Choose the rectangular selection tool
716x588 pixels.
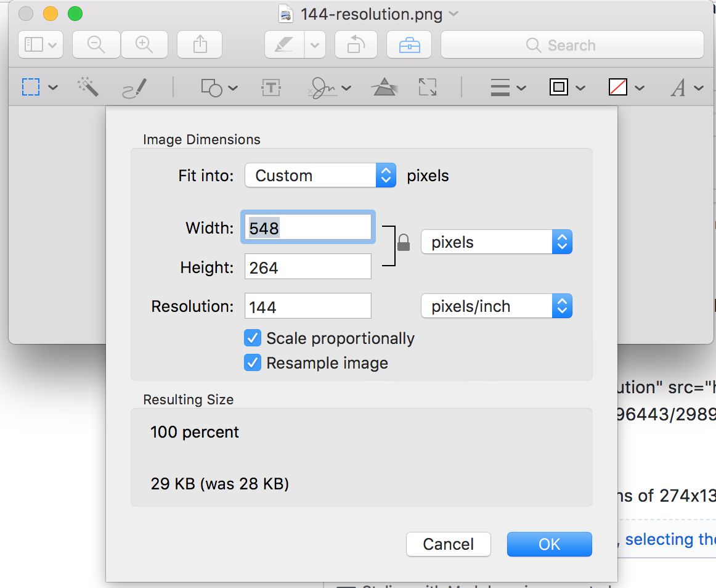click(x=31, y=87)
